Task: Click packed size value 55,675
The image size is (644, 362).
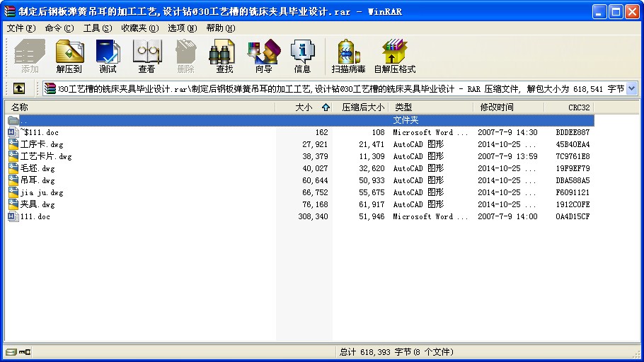Action: pyautogui.click(x=372, y=192)
